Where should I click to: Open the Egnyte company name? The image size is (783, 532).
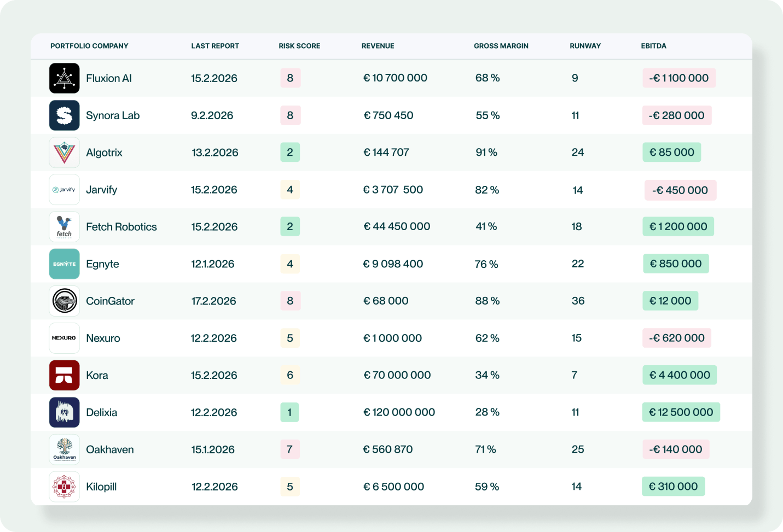(102, 264)
